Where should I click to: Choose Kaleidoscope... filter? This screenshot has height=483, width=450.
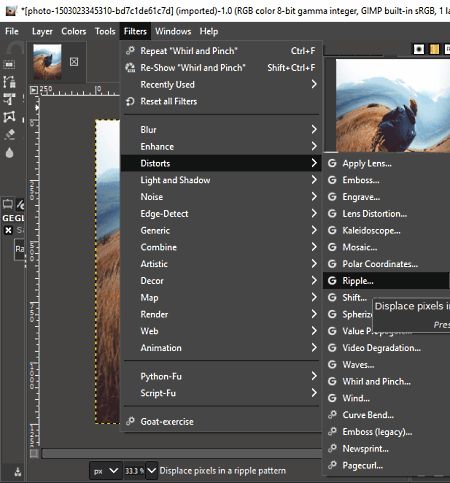coord(387,230)
